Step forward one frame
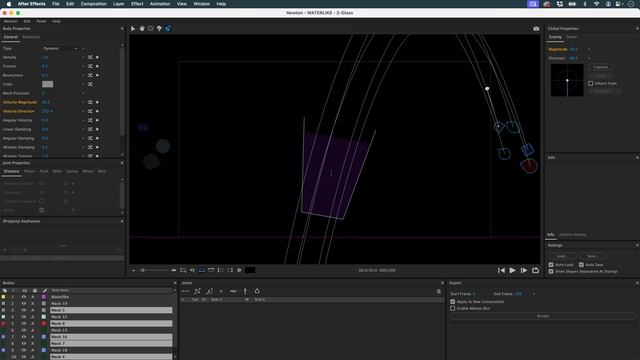 (524, 270)
